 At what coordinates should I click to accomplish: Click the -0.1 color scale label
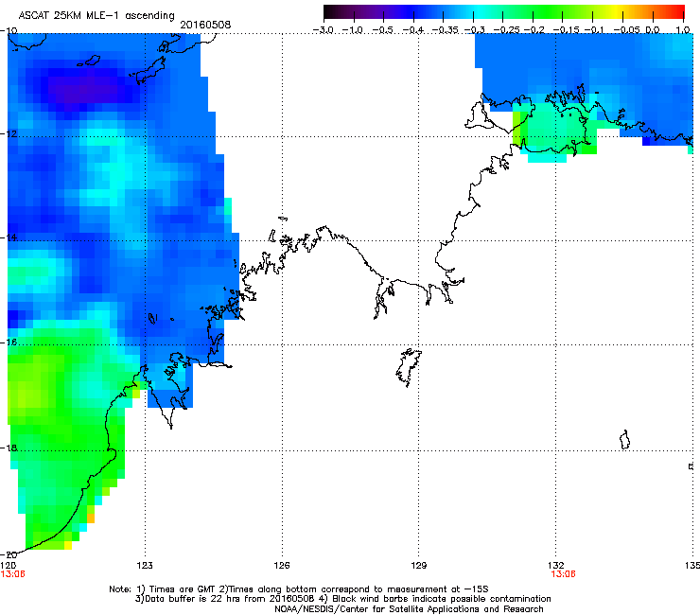click(594, 30)
